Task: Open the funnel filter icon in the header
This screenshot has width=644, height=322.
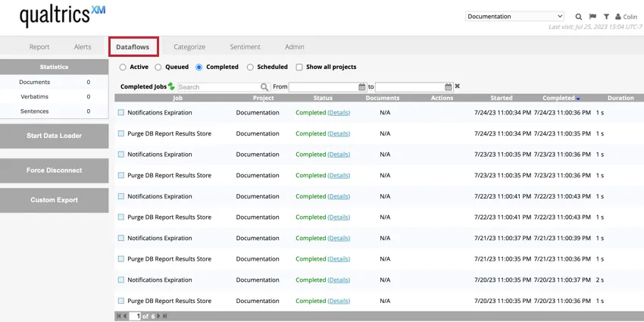Action: pos(606,17)
